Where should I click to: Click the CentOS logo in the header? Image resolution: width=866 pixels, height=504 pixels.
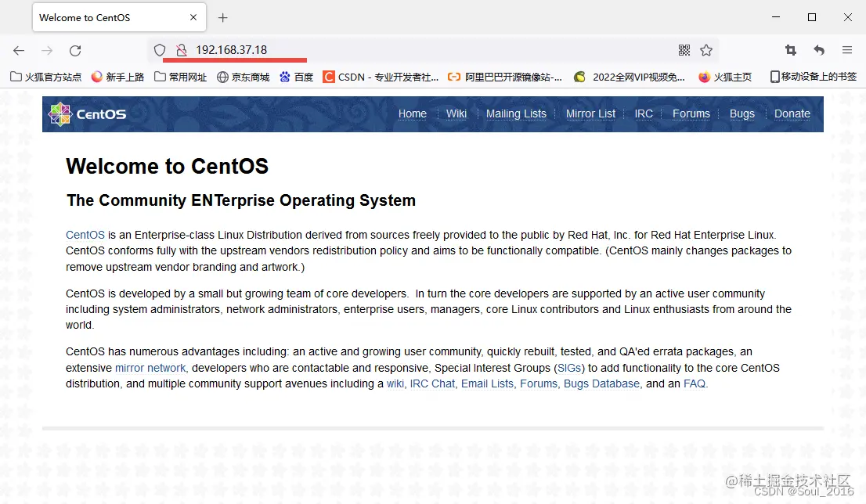tap(87, 114)
